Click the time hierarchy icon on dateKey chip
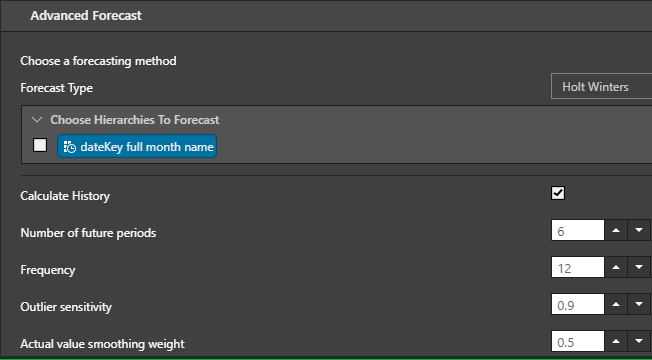 [x=69, y=147]
